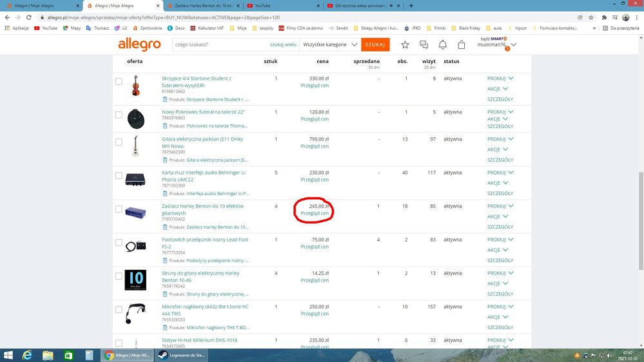This screenshot has width=644, height=362.
Task: Expand AKCJE for the Skrzypce Startone offer
Action: pyautogui.click(x=498, y=89)
